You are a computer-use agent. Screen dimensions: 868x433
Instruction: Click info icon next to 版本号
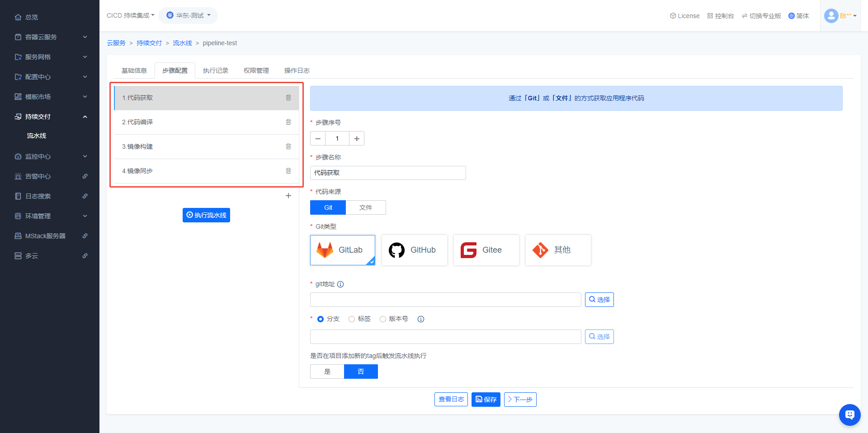pyautogui.click(x=421, y=319)
